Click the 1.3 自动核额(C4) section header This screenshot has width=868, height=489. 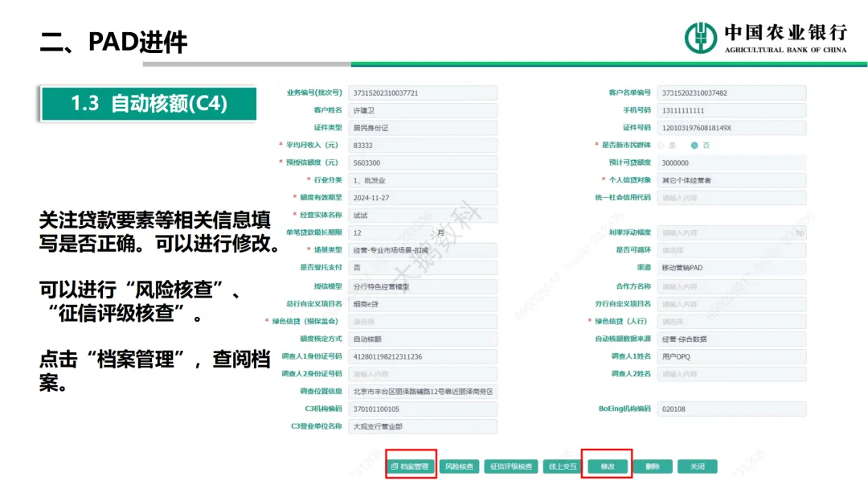[149, 104]
